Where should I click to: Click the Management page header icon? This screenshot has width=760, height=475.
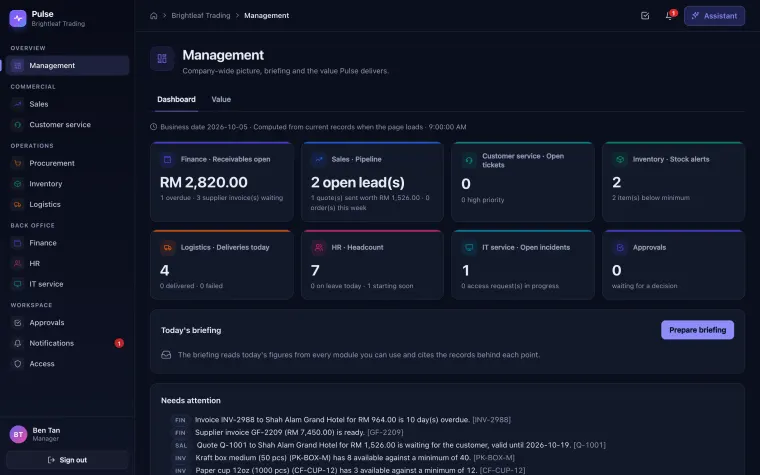[x=162, y=59]
